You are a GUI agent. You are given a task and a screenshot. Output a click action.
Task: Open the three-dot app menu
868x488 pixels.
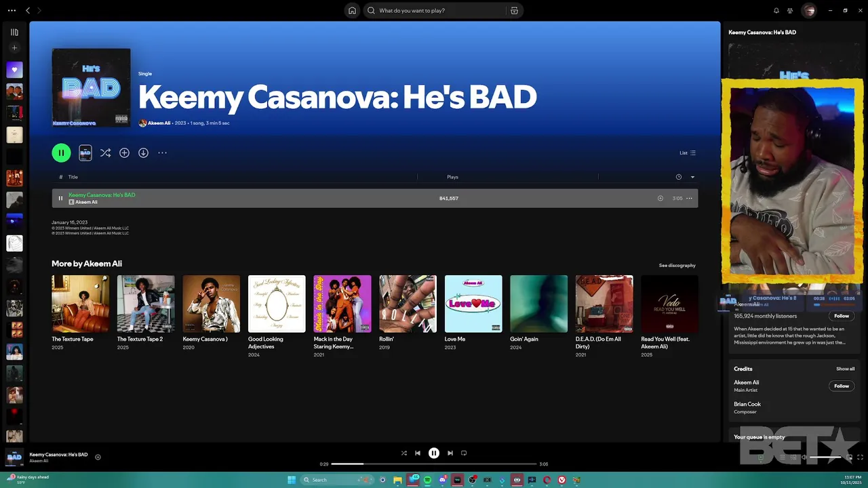click(12, 11)
